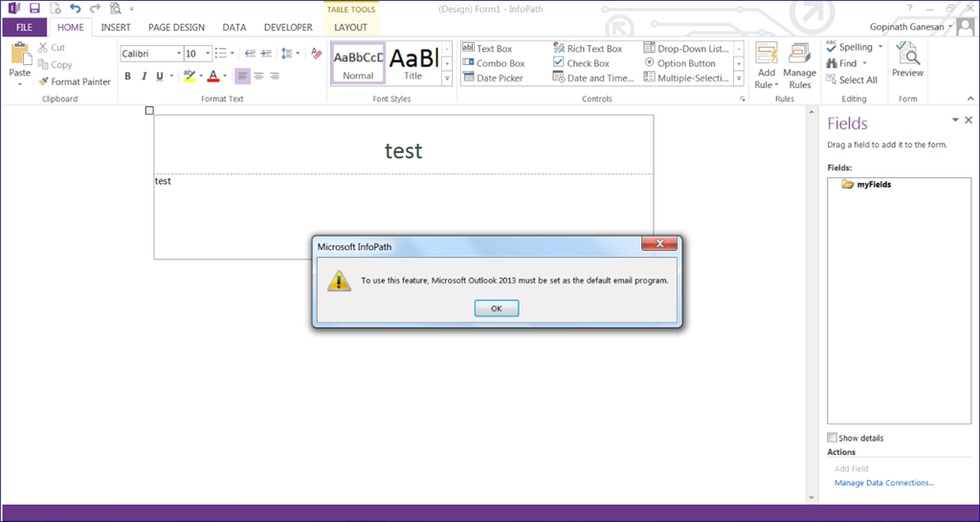This screenshot has width=980, height=522.
Task: Click the Copy command
Action: [55, 64]
